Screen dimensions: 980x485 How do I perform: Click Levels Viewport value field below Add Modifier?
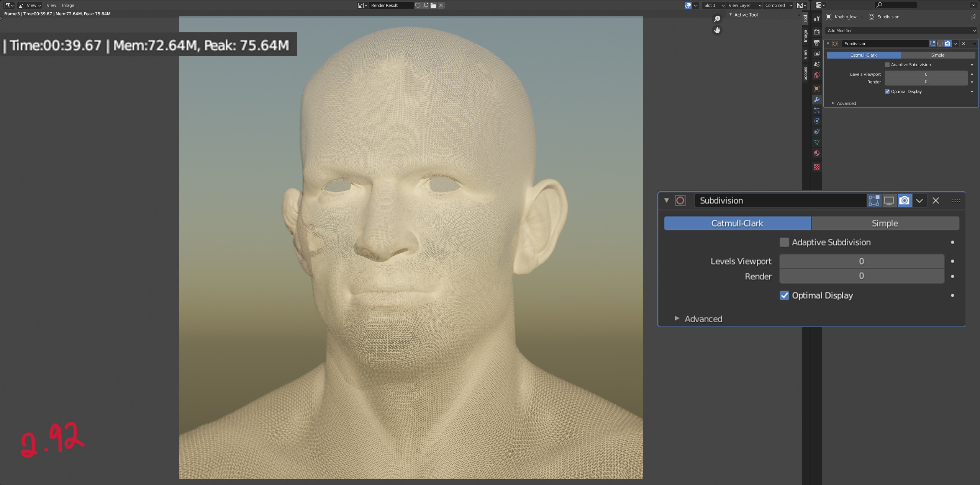point(926,74)
